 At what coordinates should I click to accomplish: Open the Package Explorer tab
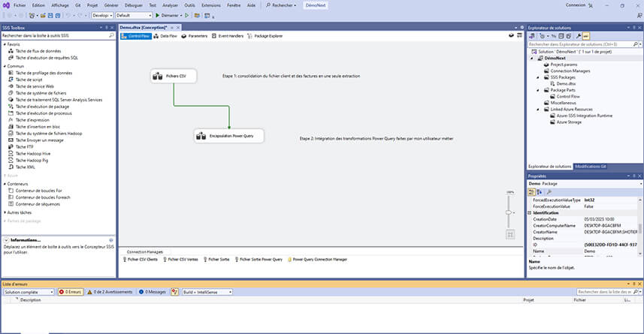[265, 36]
